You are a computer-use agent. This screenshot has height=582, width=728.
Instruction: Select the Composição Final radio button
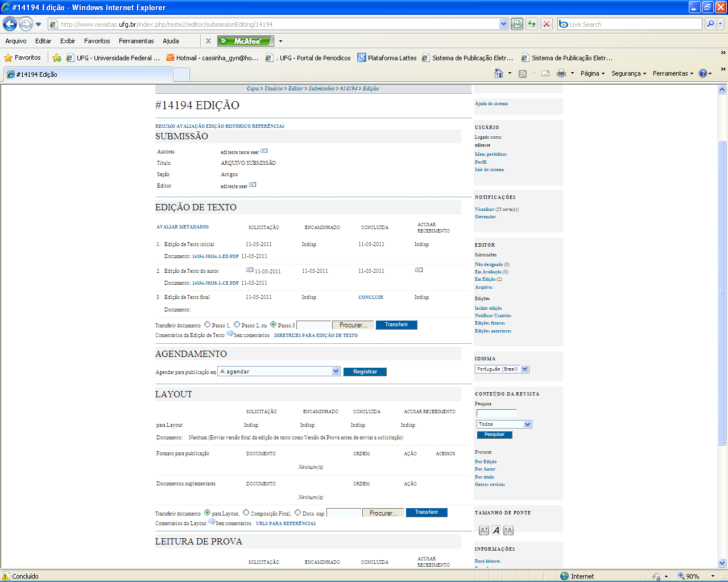click(x=246, y=513)
